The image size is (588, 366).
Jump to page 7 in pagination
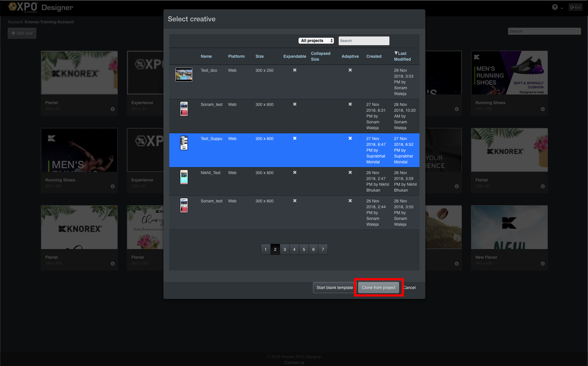tap(323, 249)
